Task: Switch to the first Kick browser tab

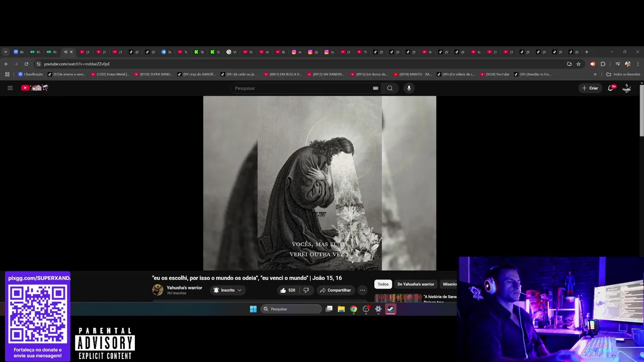Action: point(199,52)
